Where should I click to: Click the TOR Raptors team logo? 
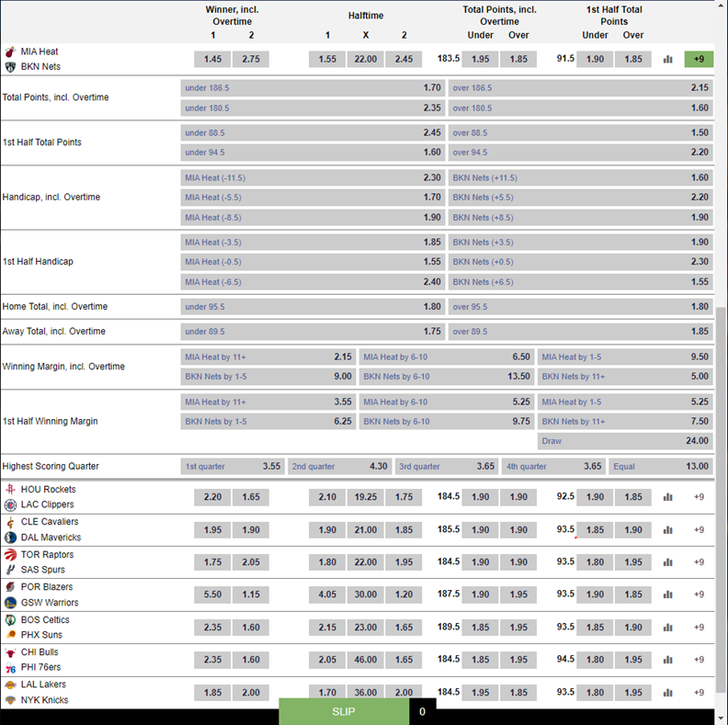tap(10, 555)
